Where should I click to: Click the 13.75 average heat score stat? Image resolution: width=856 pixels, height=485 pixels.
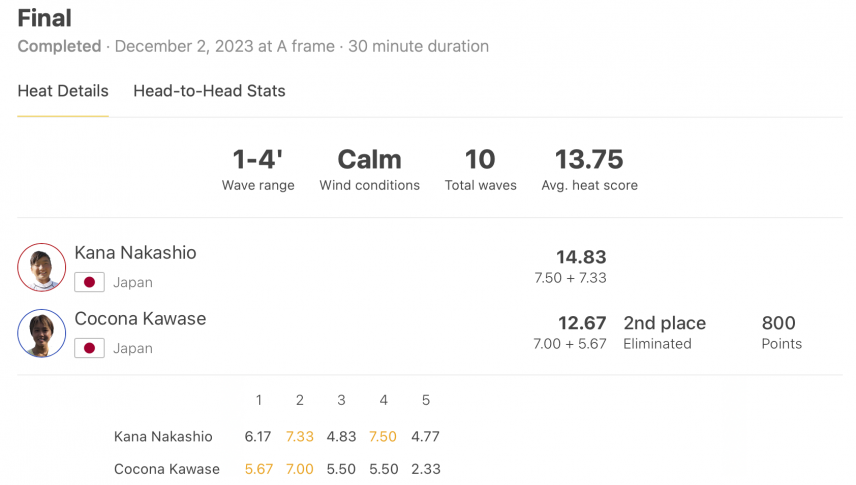(590, 170)
